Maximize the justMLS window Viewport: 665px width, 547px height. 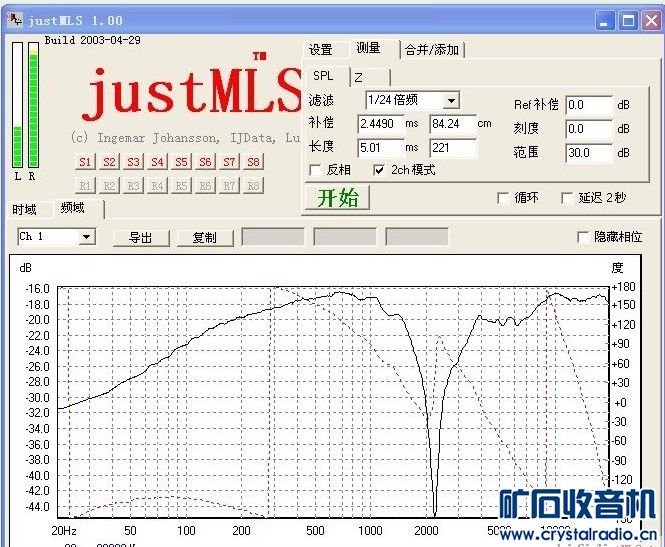pyautogui.click(x=628, y=20)
